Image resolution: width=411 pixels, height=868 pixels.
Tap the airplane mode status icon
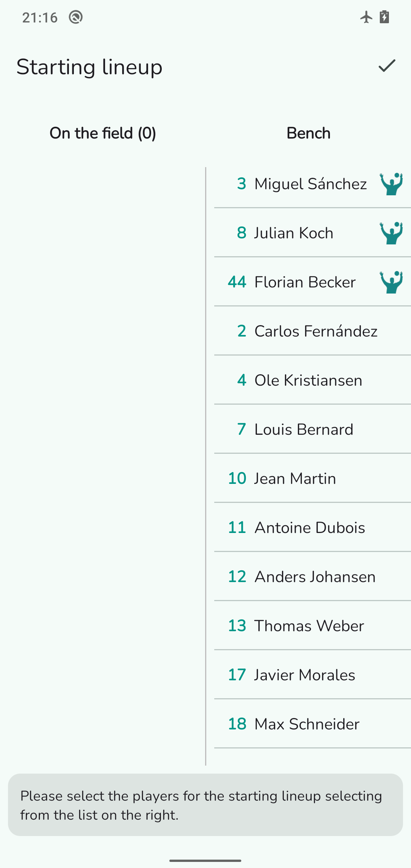[x=366, y=17]
